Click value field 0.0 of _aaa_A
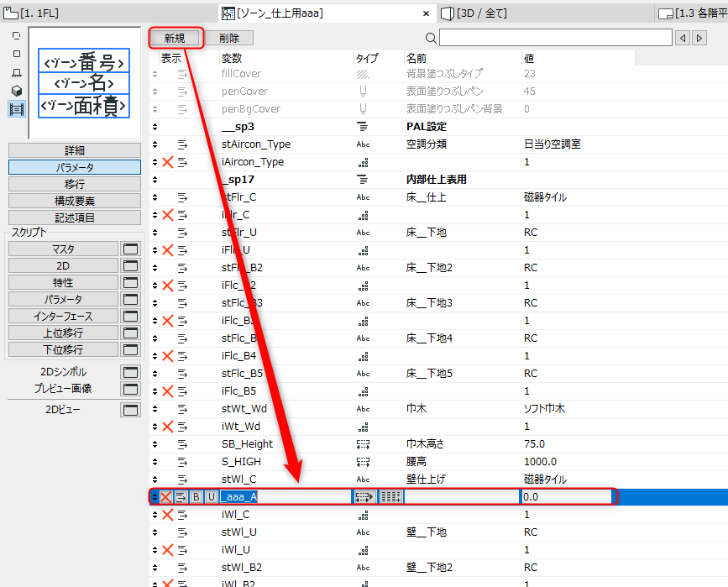The width and height of the screenshot is (728, 587). (x=567, y=497)
